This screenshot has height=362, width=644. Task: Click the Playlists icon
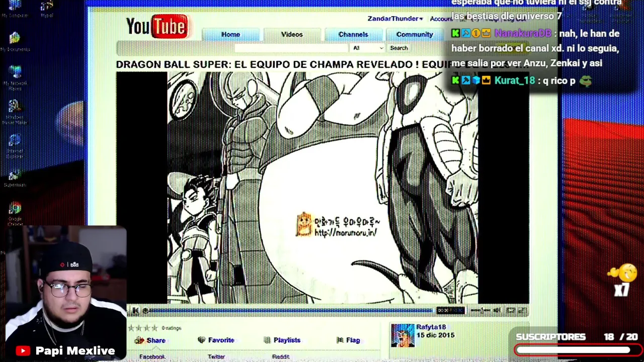pos(267,340)
